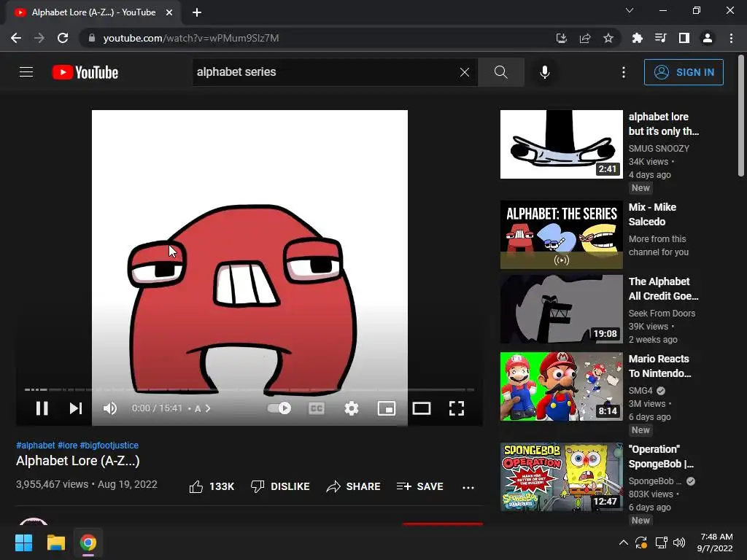
Task: Click the SIGN IN button
Action: click(684, 72)
